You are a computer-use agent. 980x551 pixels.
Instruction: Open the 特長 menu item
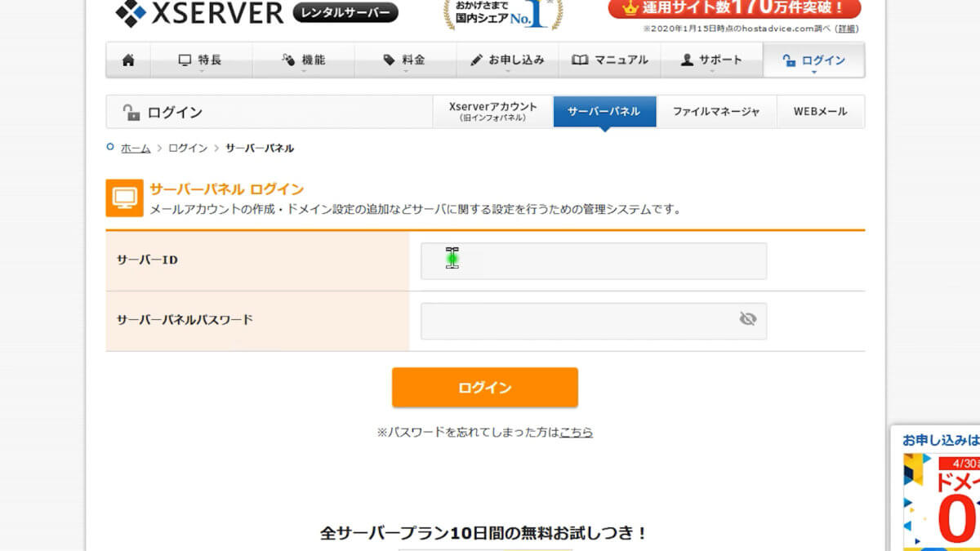click(x=201, y=60)
